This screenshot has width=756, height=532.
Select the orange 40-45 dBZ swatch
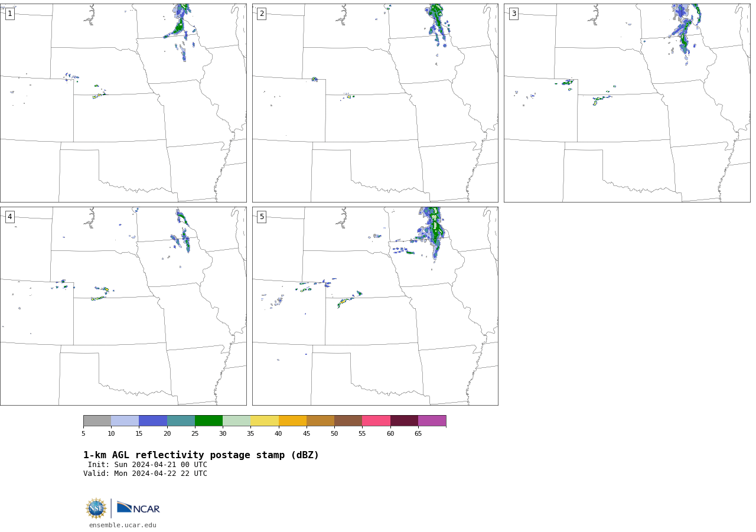[292, 420]
